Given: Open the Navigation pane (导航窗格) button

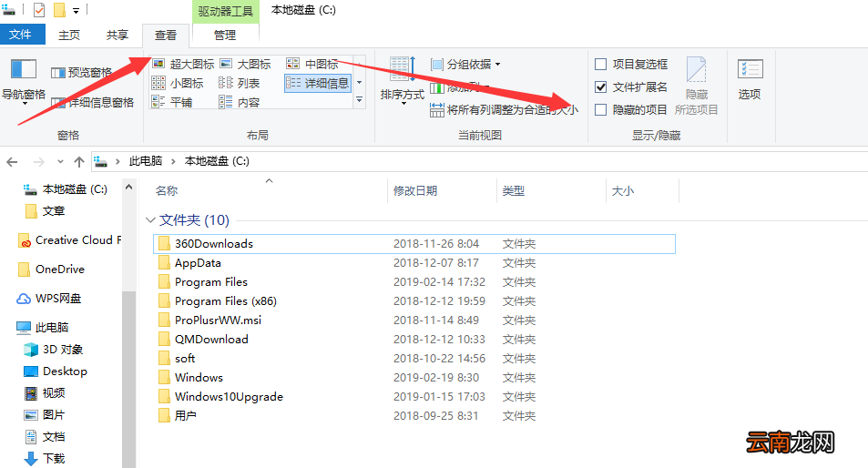Looking at the screenshot, I should [24, 81].
